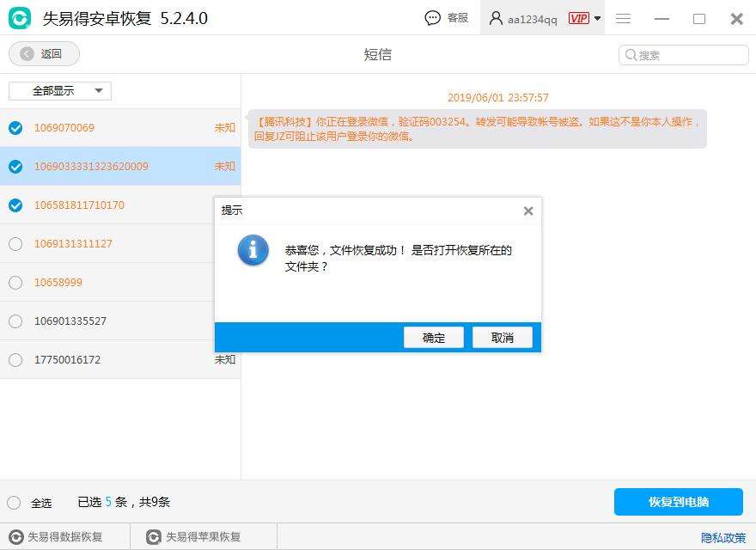Image resolution: width=756 pixels, height=550 pixels.
Task: Click the user account avatar icon
Action: tap(496, 18)
